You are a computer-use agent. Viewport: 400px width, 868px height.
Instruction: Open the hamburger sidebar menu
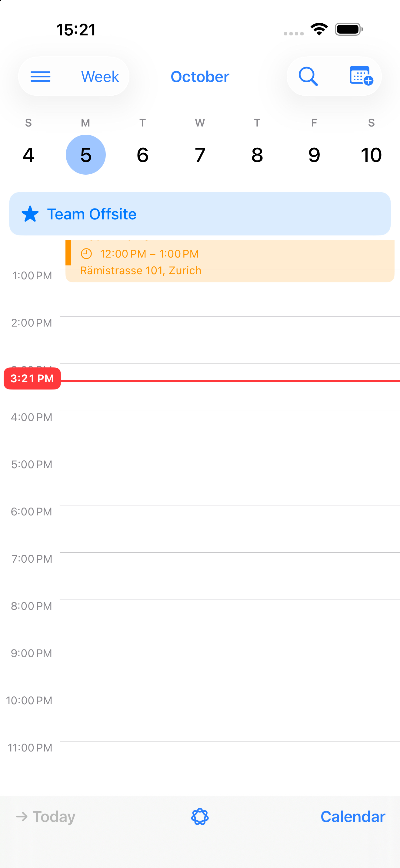pyautogui.click(x=41, y=77)
